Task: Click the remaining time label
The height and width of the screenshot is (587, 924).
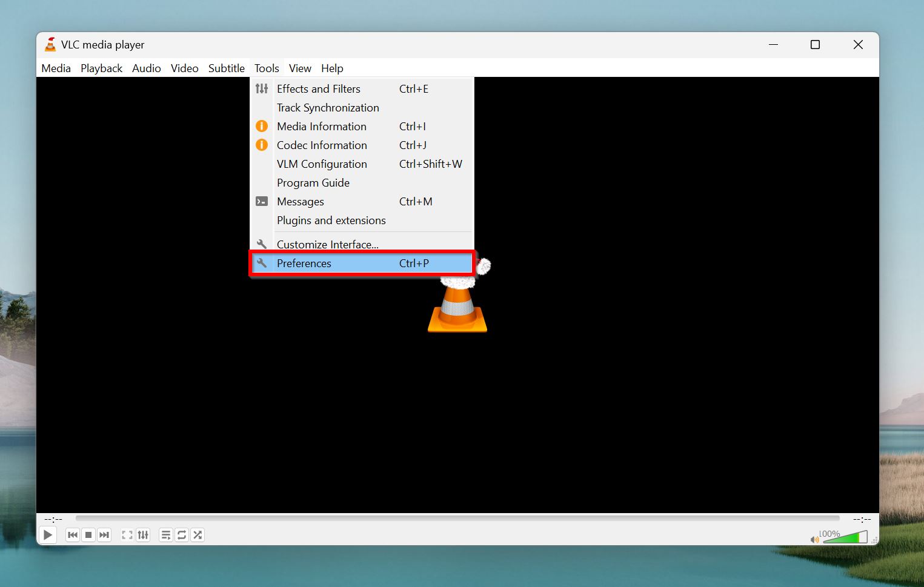Action: [x=862, y=519]
